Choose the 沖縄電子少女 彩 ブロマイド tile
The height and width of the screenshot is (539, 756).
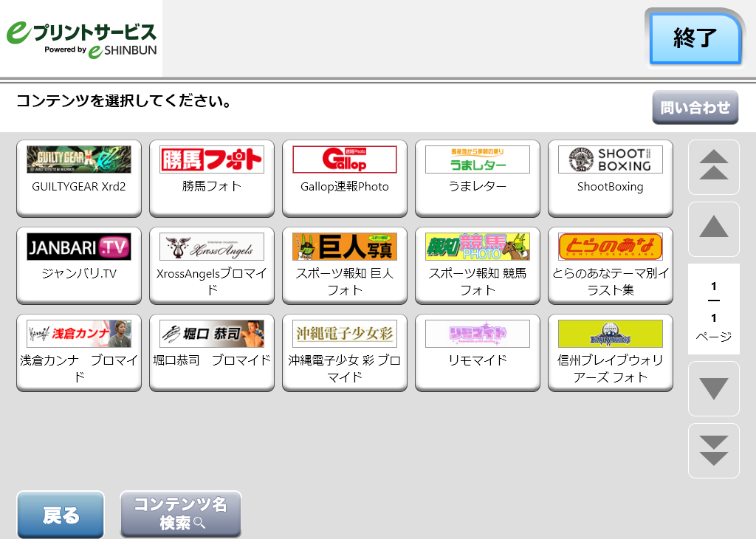[345, 353]
